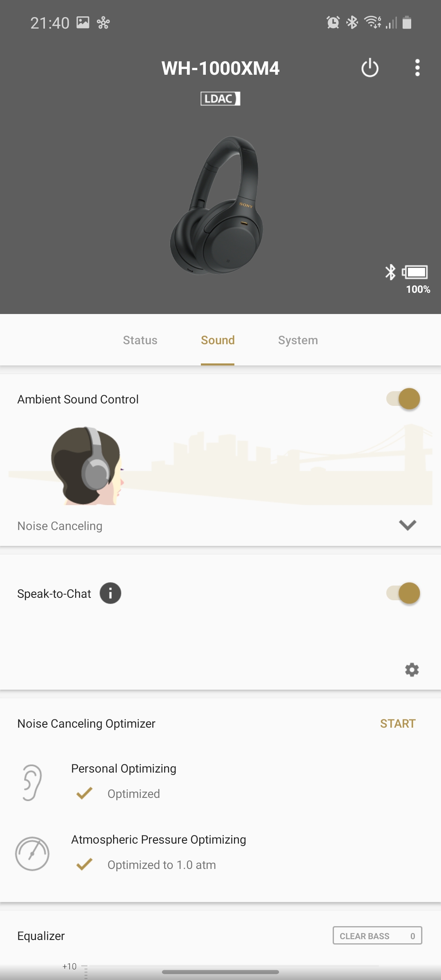
Task: Tap the ear Personal Optimizing icon
Action: 32,782
